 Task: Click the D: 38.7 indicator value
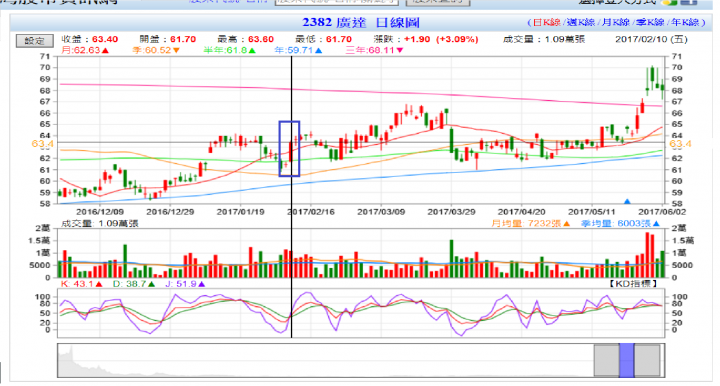[x=134, y=284]
